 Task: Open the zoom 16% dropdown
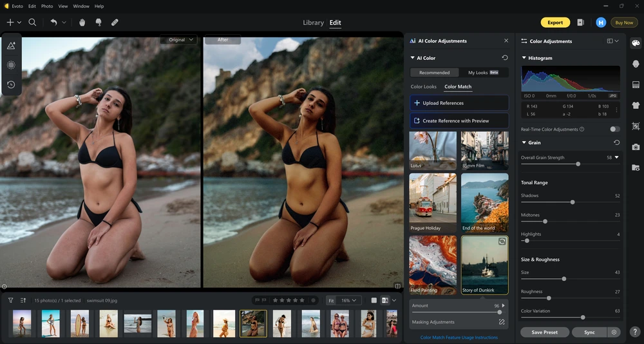coord(348,300)
